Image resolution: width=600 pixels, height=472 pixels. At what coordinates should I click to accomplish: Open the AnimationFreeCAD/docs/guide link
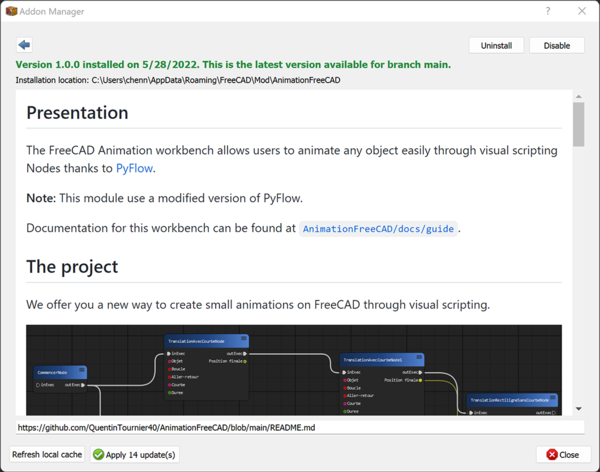point(378,229)
